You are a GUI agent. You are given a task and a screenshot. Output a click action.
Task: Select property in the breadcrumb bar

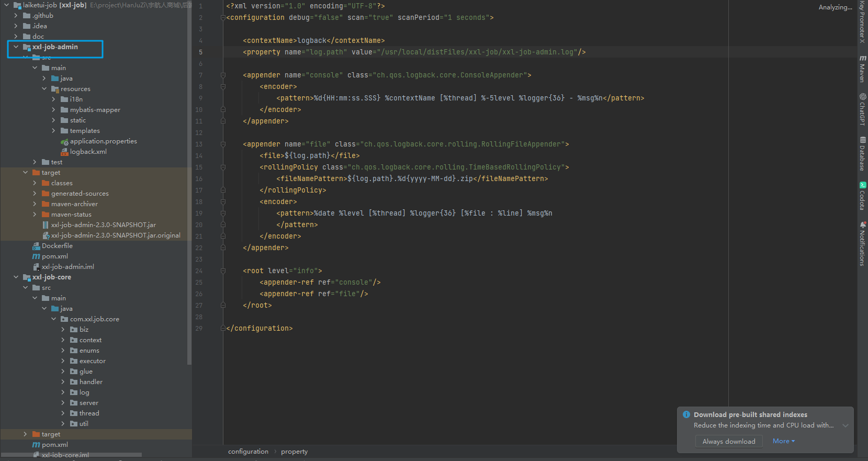(x=294, y=452)
